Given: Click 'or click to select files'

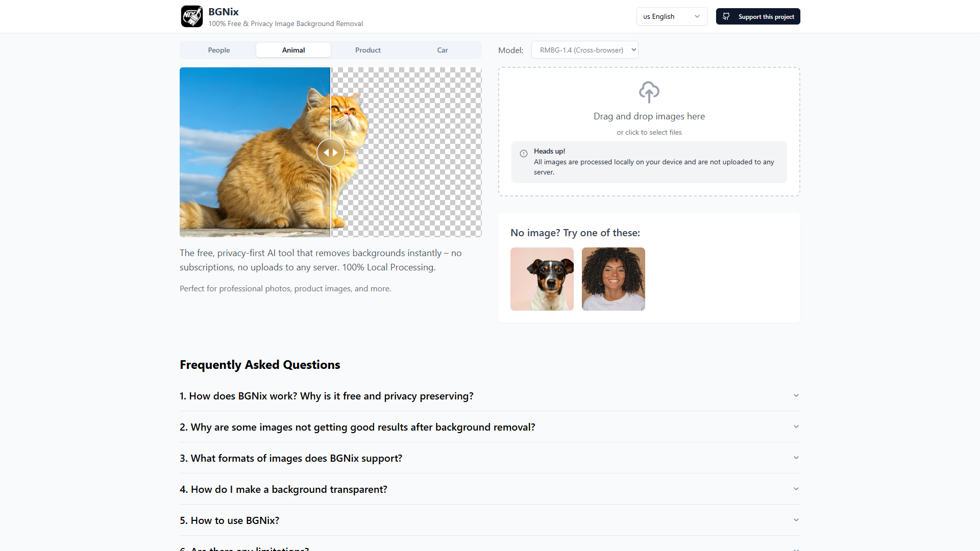Looking at the screenshot, I should coord(649,132).
